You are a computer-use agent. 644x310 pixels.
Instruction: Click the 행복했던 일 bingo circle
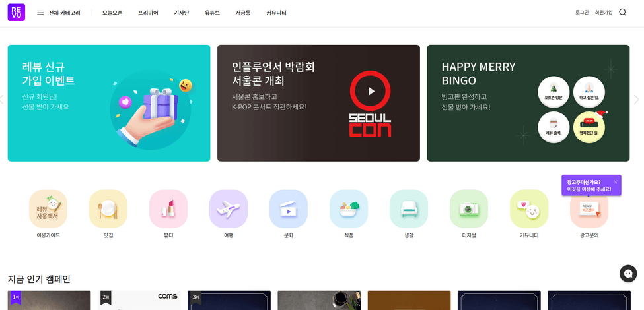pos(589,127)
